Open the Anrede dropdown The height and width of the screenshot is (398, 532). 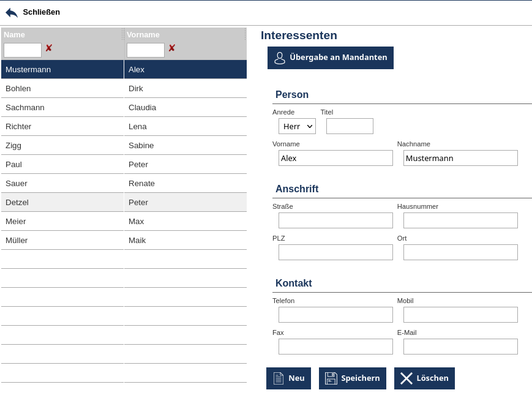point(297,126)
